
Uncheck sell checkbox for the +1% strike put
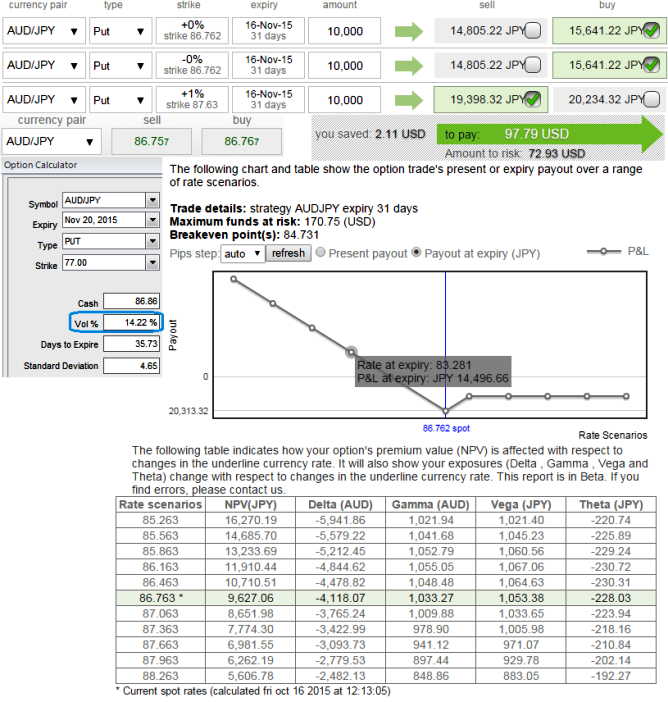coord(533,99)
